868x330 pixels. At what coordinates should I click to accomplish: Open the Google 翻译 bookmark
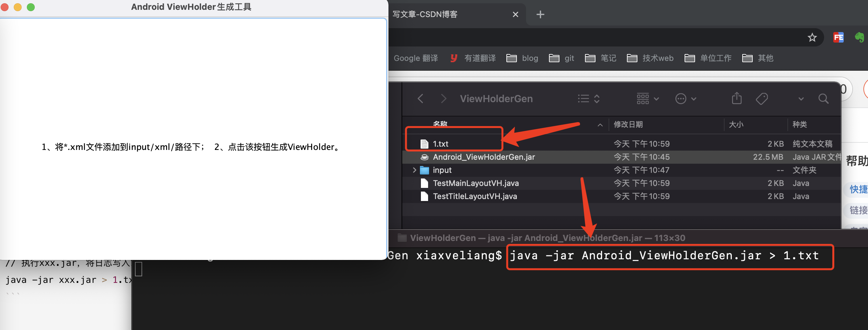click(416, 58)
